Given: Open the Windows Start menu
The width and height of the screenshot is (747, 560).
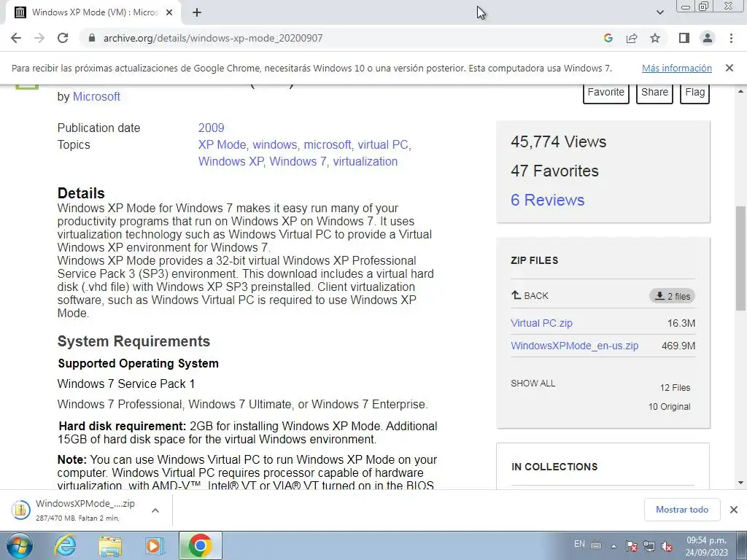Looking at the screenshot, I should click(20, 545).
